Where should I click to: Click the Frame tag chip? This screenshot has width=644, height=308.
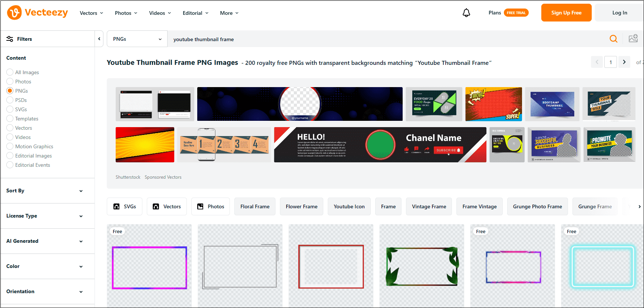388,206
